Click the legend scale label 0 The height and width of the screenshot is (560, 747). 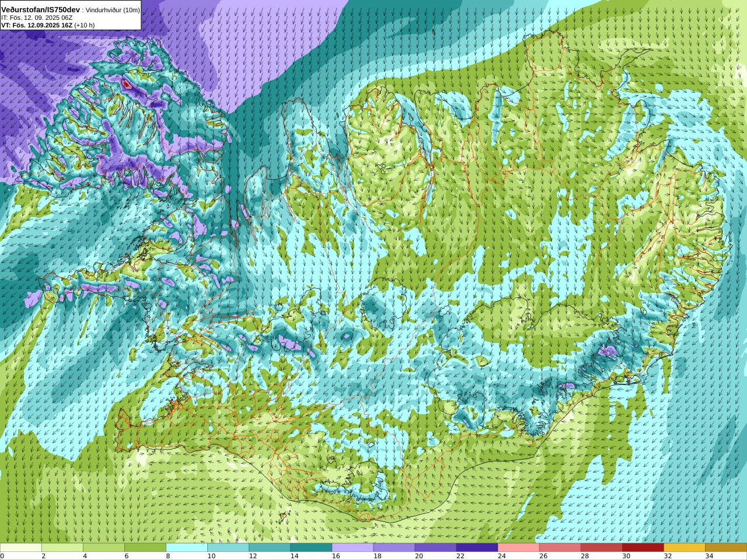click(2, 556)
